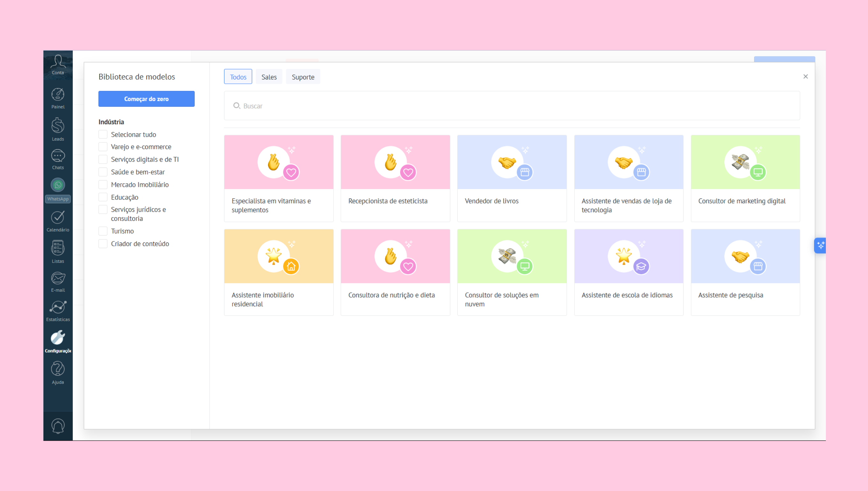Click the AI sparkle side button
Screen dimensions: 868x491
click(820, 246)
